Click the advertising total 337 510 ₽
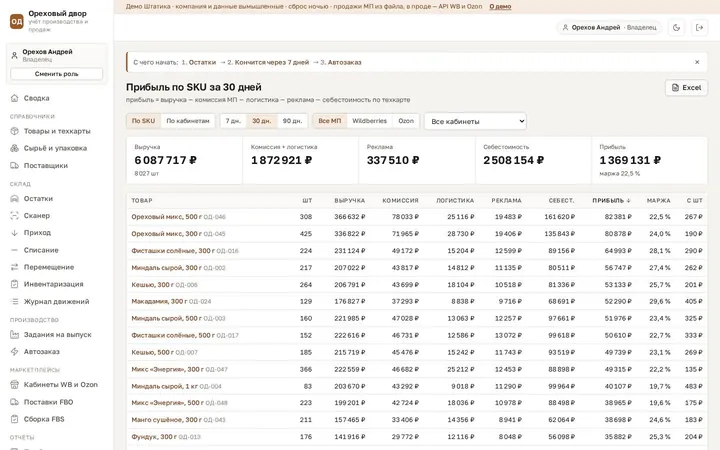 click(x=393, y=160)
